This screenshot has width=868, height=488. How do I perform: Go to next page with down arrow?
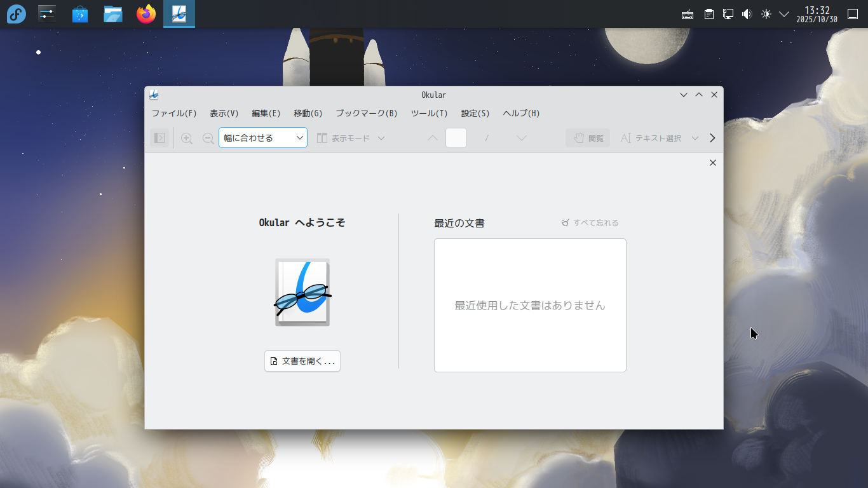[522, 138]
